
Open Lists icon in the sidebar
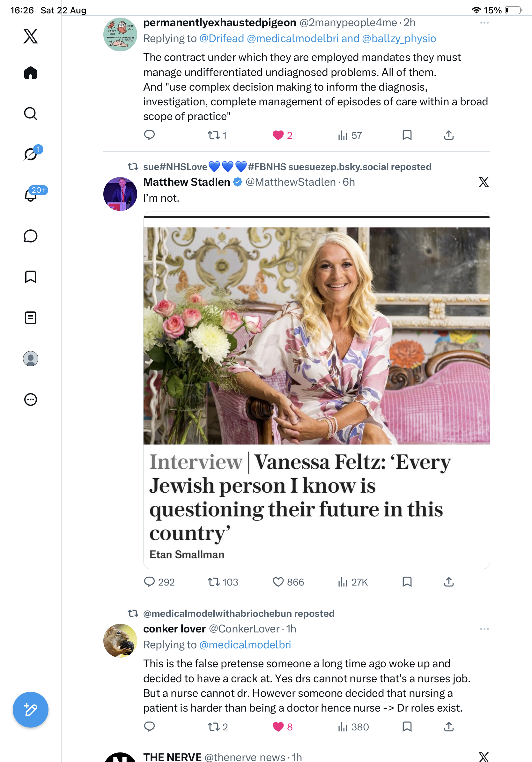pyautogui.click(x=31, y=317)
